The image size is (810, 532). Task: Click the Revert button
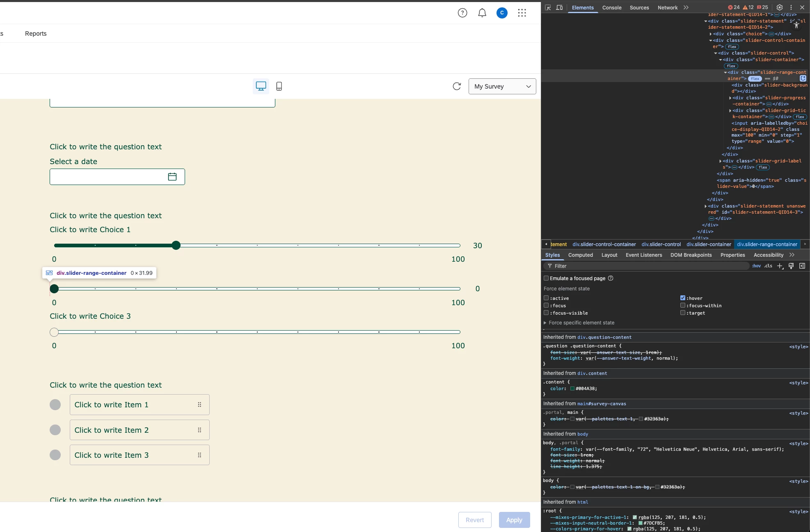click(475, 520)
